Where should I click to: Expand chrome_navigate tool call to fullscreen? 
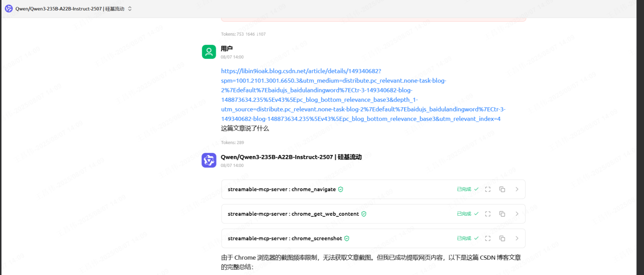coord(488,189)
